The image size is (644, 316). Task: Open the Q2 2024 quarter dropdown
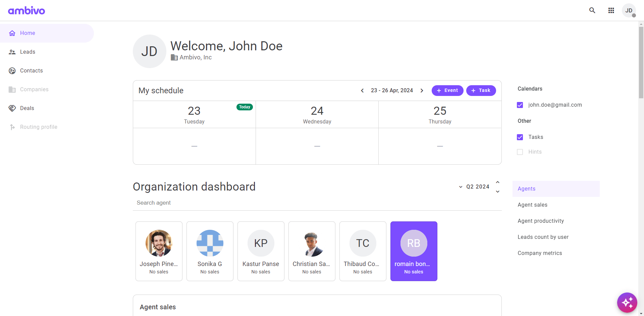460,187
